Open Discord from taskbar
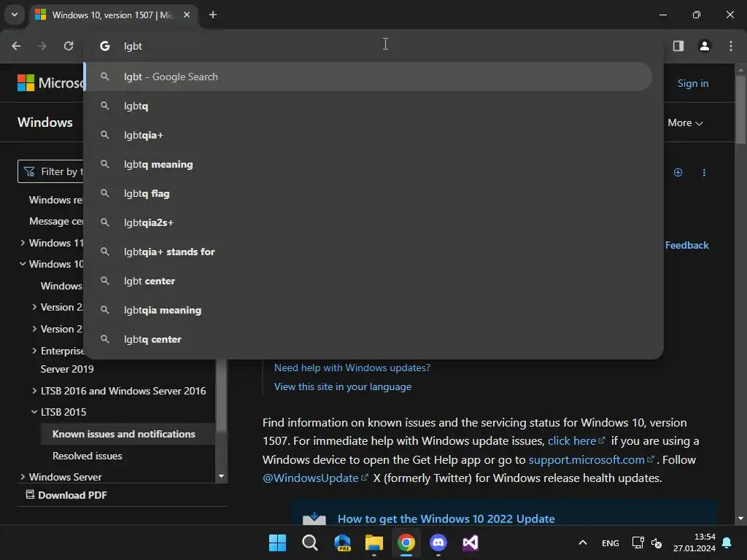The width and height of the screenshot is (747, 560). pyautogui.click(x=438, y=542)
